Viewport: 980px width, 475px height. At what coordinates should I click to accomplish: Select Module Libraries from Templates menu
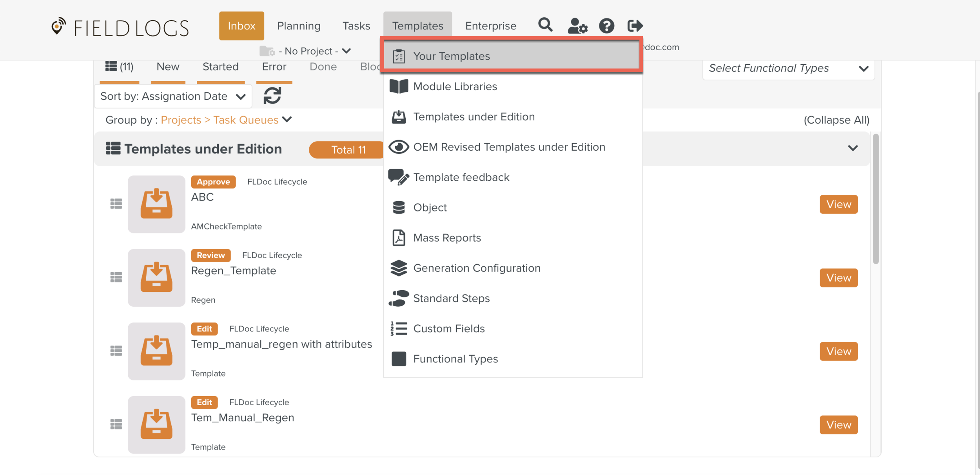point(455,86)
